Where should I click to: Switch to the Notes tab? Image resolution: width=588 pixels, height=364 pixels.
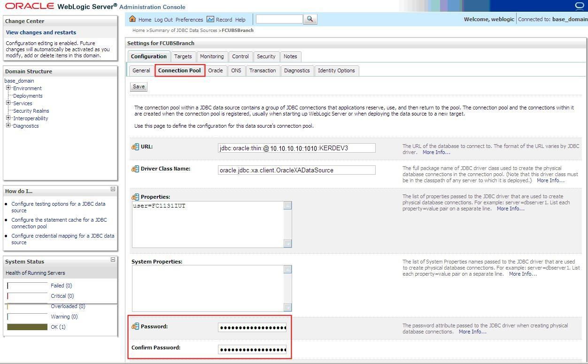tap(290, 56)
